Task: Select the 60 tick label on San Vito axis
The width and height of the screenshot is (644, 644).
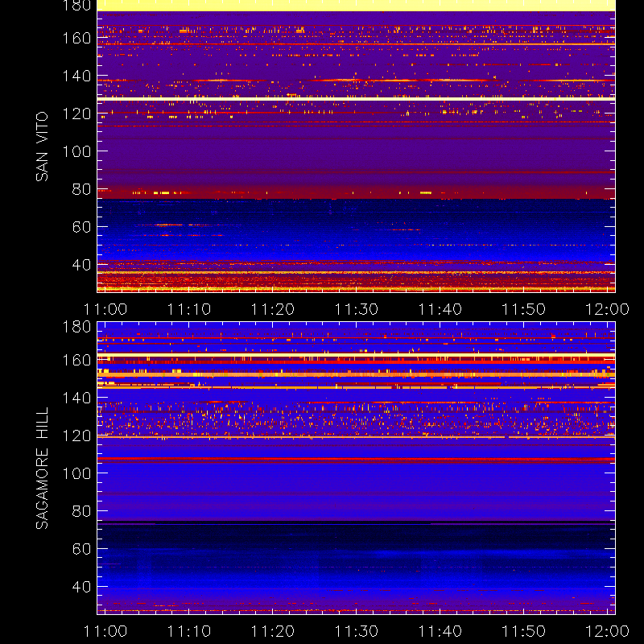Action: [x=82, y=227]
